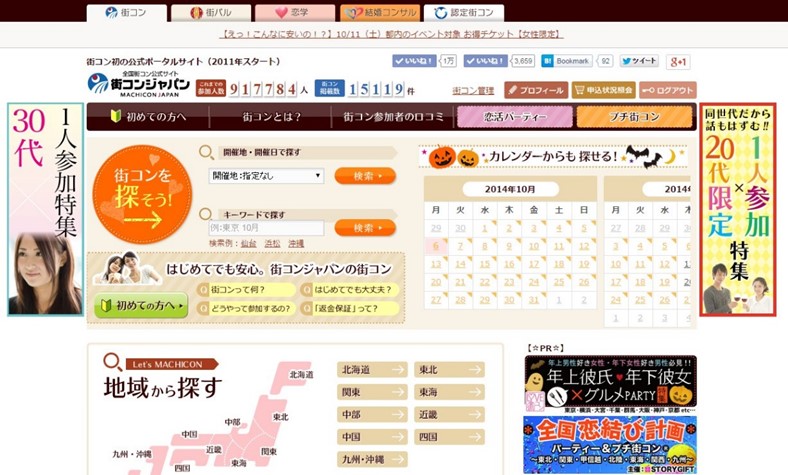Click 検索 button beside the keyword field
The image size is (788, 475).
(365, 228)
